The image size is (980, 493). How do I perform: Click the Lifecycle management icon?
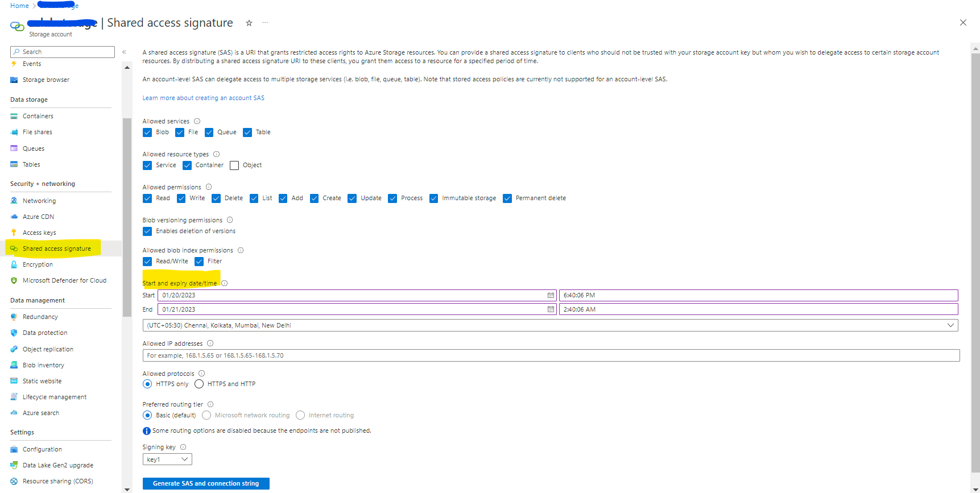14,397
